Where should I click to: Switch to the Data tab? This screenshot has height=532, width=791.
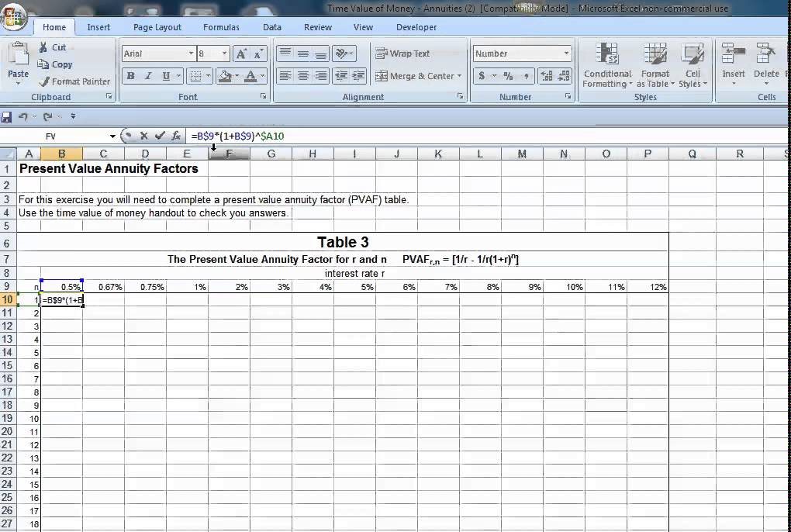[x=272, y=27]
